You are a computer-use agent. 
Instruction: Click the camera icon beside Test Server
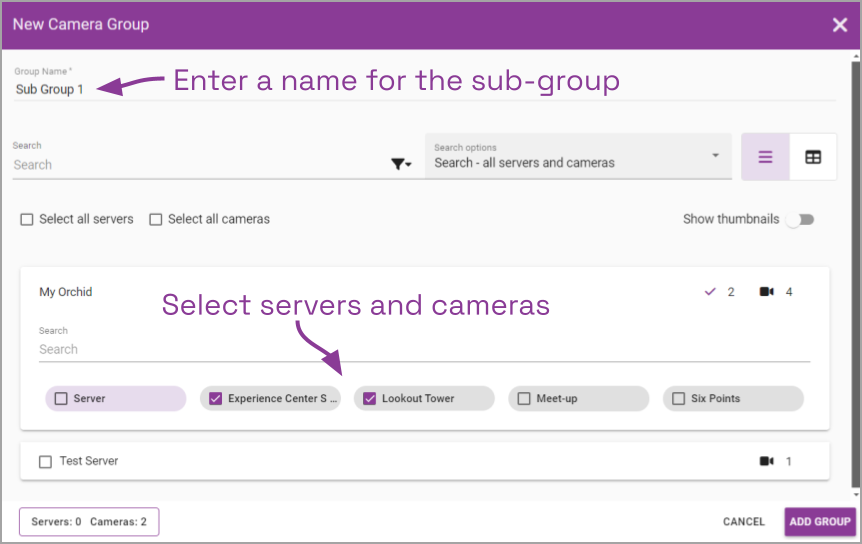click(x=766, y=461)
